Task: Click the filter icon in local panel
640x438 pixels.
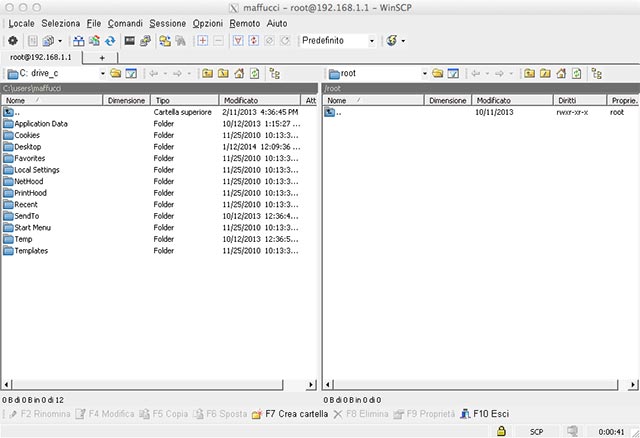Action: [x=132, y=73]
